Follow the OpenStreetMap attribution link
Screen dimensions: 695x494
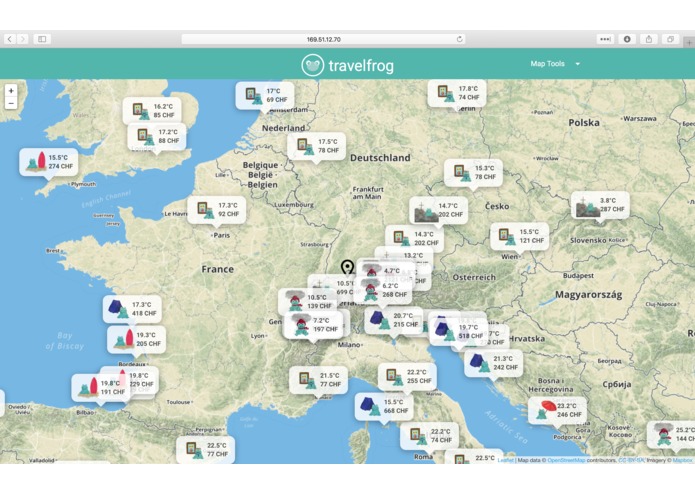566,460
